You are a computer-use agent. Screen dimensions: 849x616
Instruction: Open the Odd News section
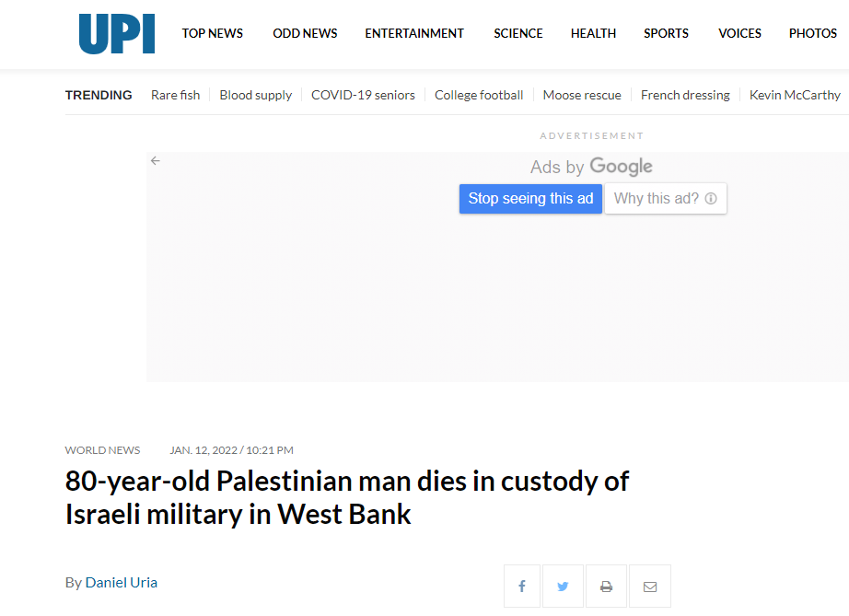(x=305, y=33)
